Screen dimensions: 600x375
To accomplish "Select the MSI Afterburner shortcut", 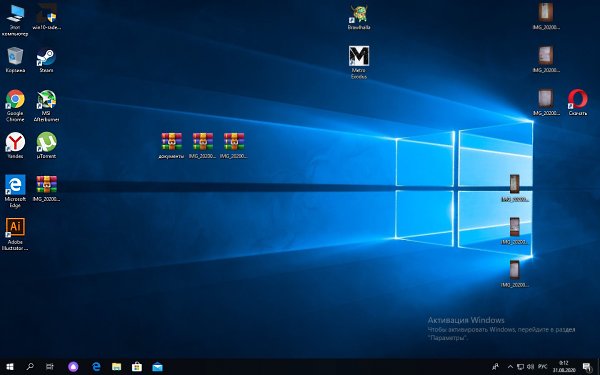I will pyautogui.click(x=46, y=105).
